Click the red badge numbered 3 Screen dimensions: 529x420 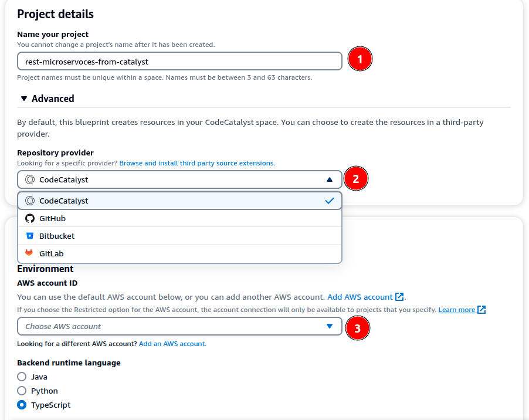pos(358,328)
